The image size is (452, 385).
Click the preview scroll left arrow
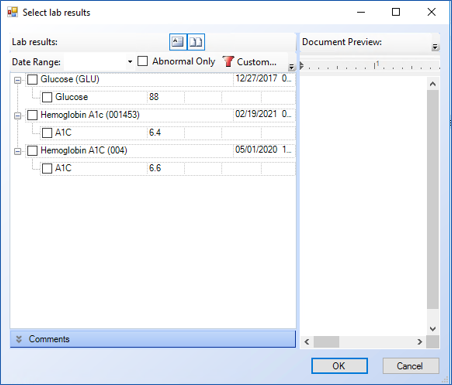pos(307,342)
